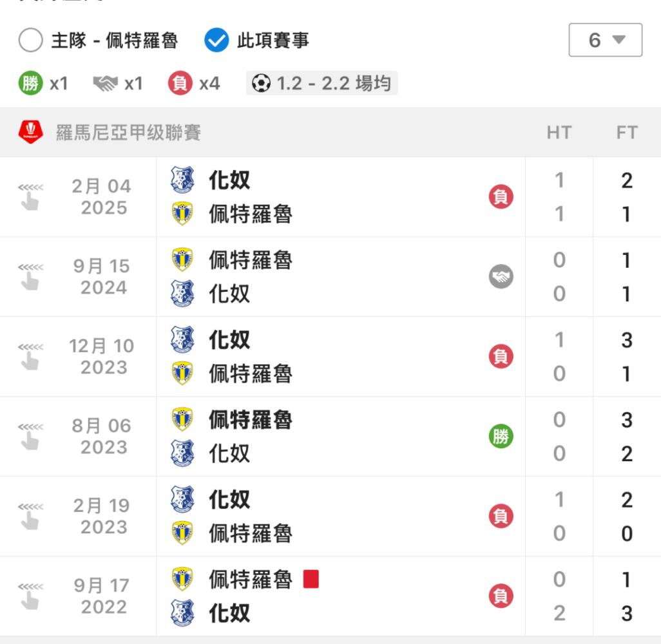Click the 1.2 - 2.2 場均 goals badge
The width and height of the screenshot is (661, 644).
(321, 83)
